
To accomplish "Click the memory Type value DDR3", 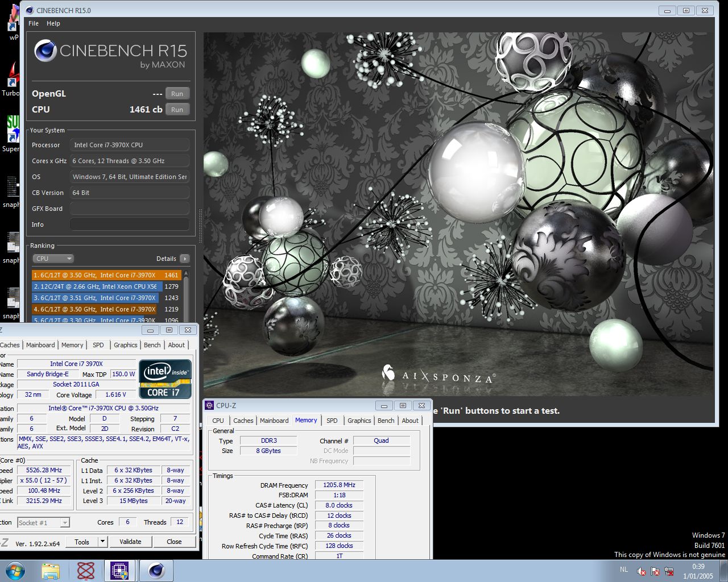I will pos(268,440).
